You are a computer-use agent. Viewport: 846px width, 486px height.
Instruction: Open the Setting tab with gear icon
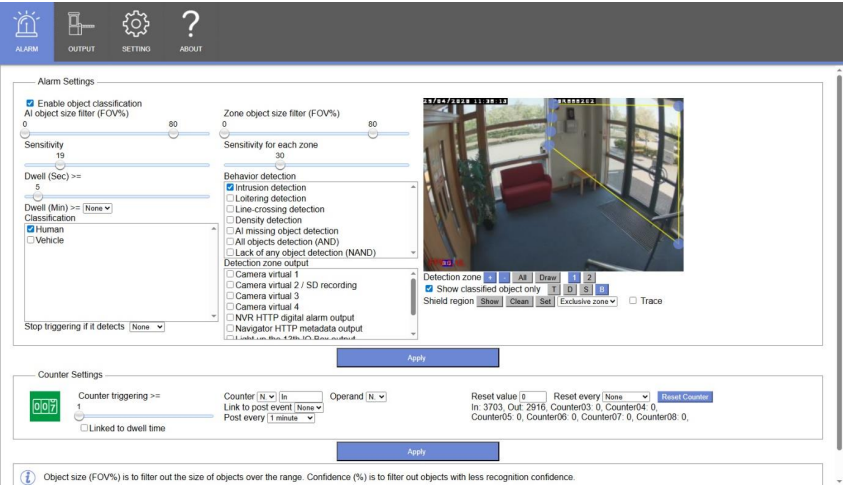tap(136, 31)
